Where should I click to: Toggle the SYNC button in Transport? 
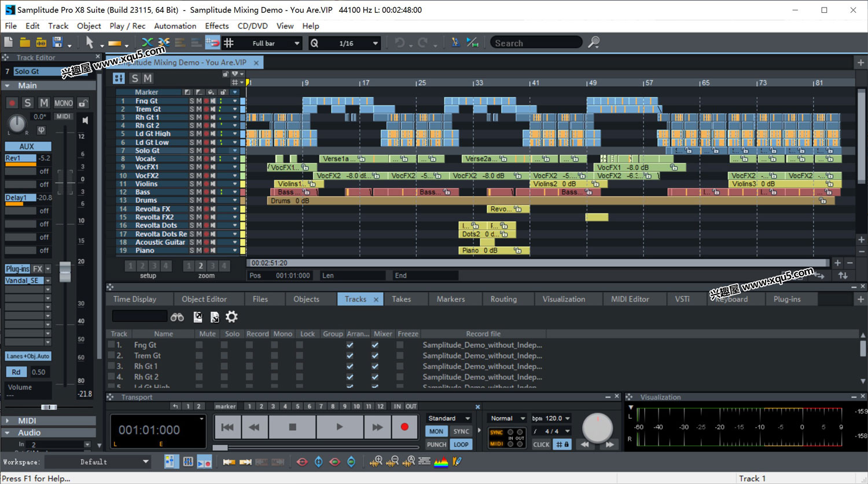point(461,431)
